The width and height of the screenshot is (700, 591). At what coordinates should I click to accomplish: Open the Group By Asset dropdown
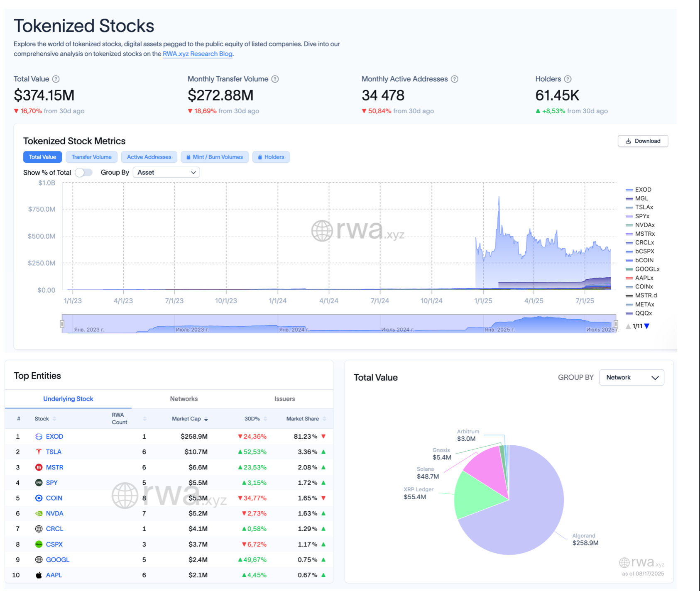coord(166,172)
